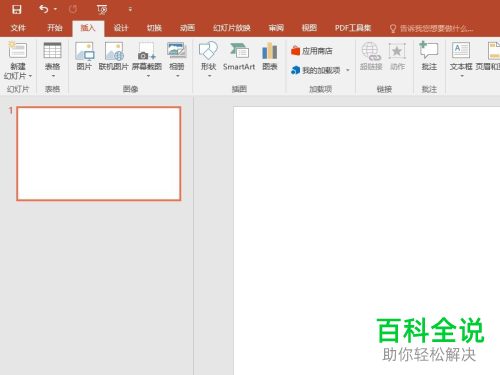
Task: Undo the last action
Action: point(44,9)
